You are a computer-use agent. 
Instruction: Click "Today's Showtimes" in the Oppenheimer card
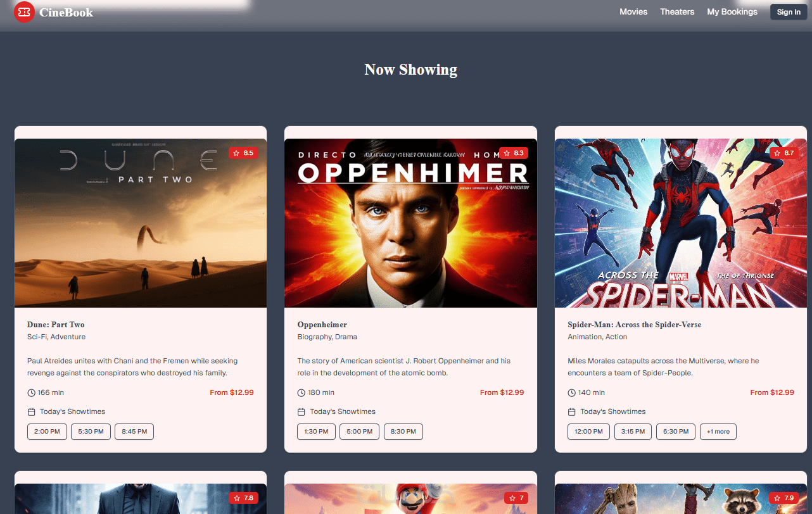point(343,411)
